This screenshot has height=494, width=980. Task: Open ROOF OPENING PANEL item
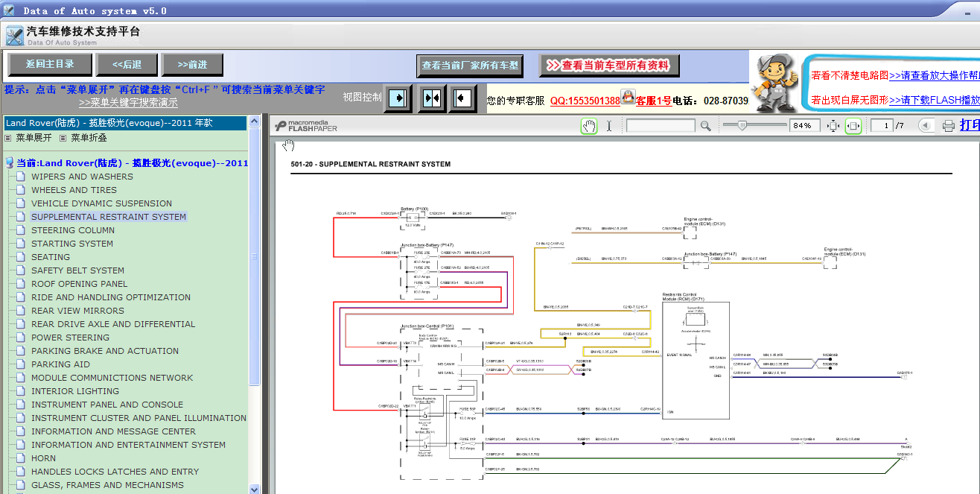point(80,284)
